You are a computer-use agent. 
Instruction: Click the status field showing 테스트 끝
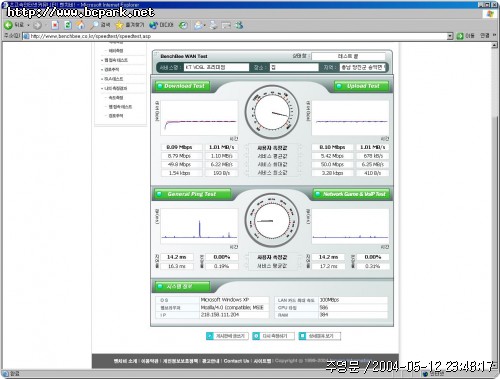point(348,56)
